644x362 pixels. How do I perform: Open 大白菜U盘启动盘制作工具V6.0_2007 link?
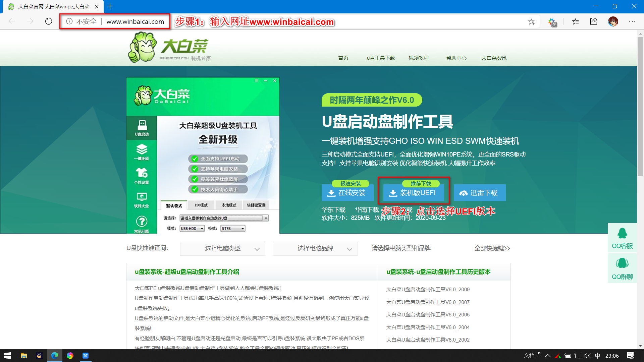pyautogui.click(x=428, y=302)
